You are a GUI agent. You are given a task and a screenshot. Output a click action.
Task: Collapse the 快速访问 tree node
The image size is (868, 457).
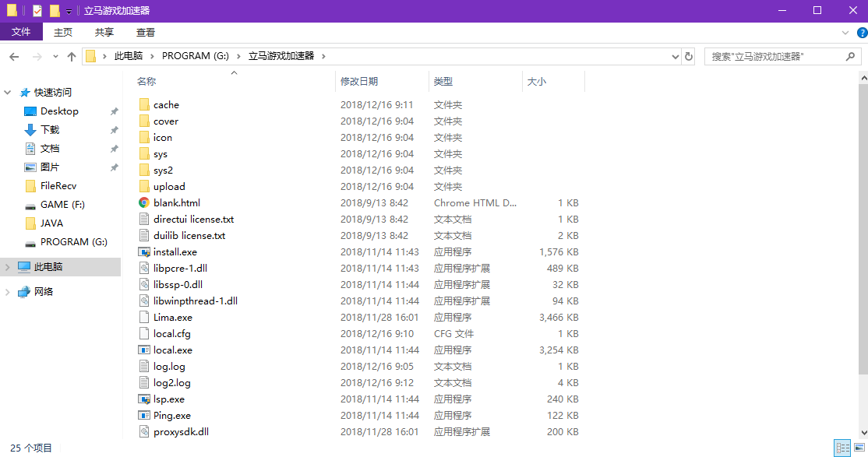pos(8,93)
